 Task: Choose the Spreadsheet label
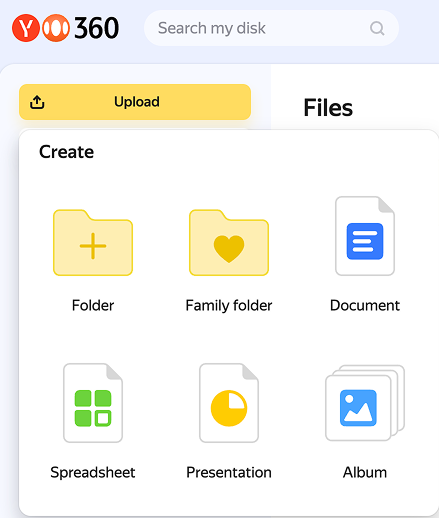pyautogui.click(x=93, y=473)
